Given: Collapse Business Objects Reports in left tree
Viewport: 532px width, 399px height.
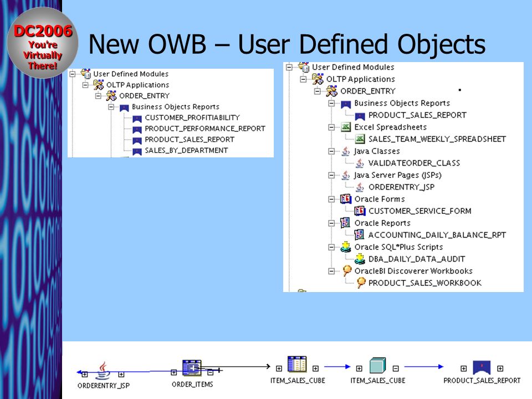Looking at the screenshot, I should [x=111, y=107].
